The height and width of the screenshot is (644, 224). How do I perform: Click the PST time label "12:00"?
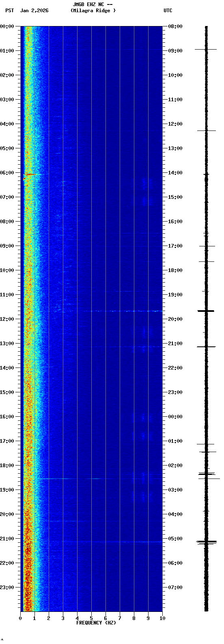[7, 319]
